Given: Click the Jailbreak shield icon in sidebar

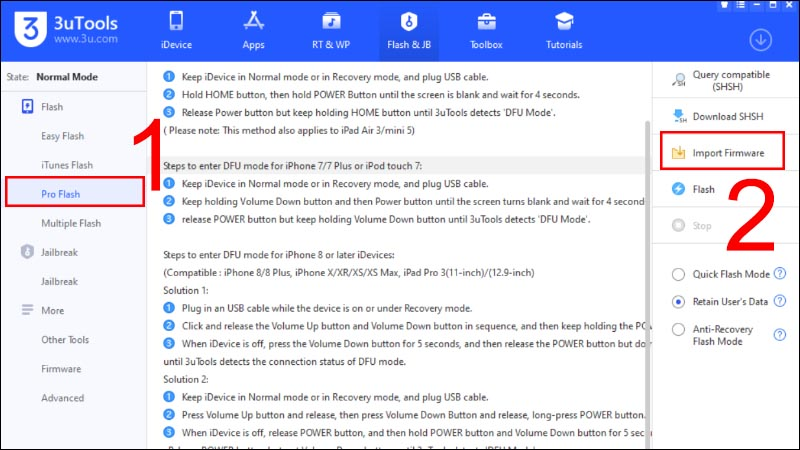Looking at the screenshot, I should (x=28, y=252).
